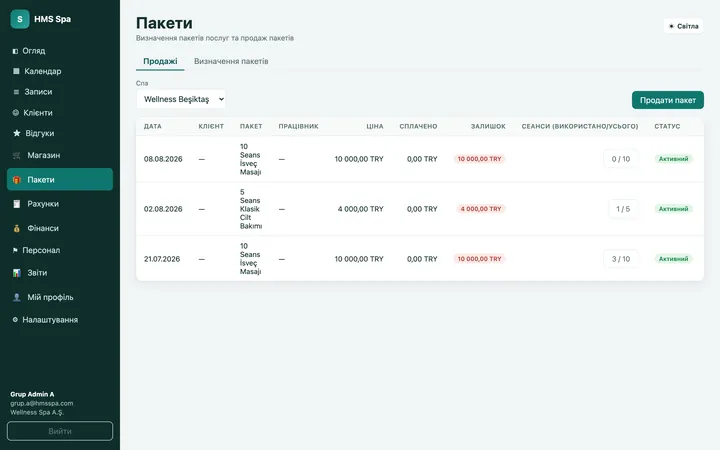This screenshot has width=720, height=450.
Task: Click the СПЛАЧЕНО column header
Action: coord(418,126)
